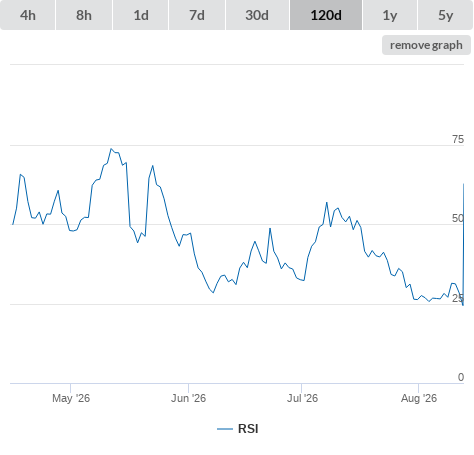This screenshot has height=455, width=474.
Task: Click the 75 gridline value label
Action: pyautogui.click(x=458, y=139)
